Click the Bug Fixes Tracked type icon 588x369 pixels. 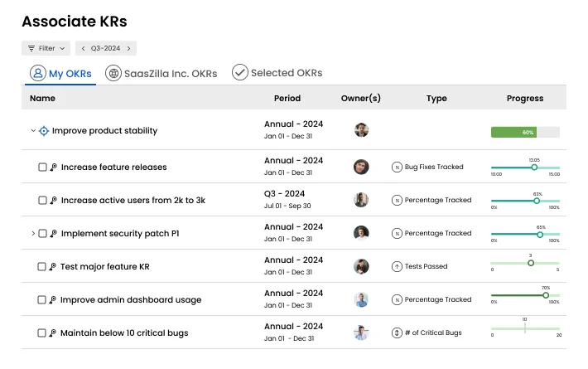click(397, 168)
